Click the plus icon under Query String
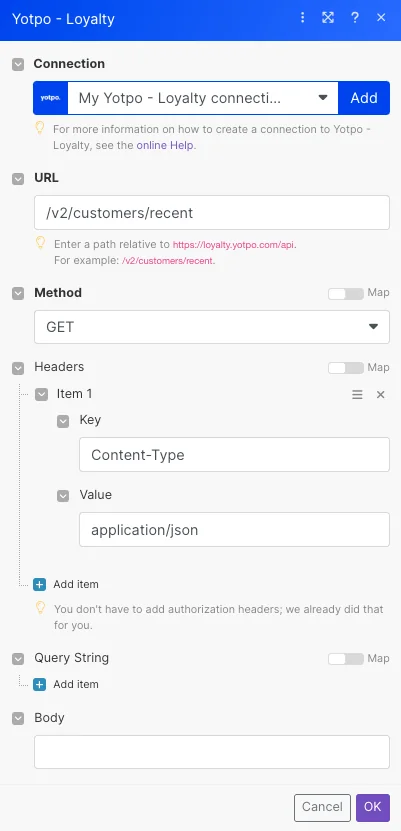This screenshot has width=401, height=831. tap(40, 685)
